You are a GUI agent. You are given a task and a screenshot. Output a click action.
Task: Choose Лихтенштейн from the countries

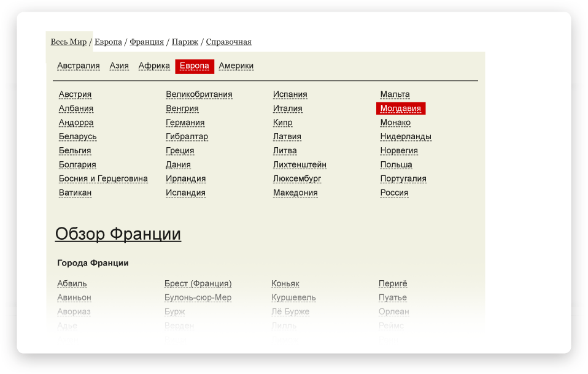pyautogui.click(x=300, y=165)
